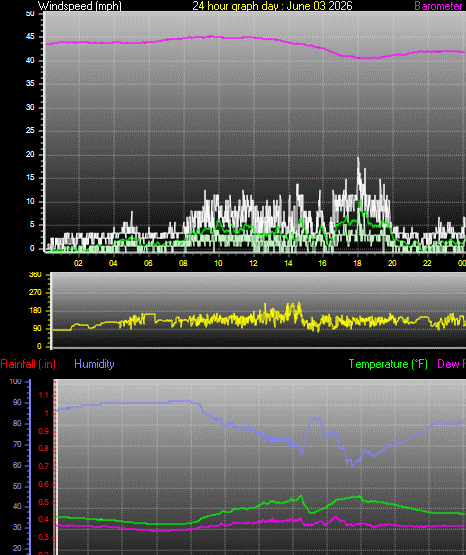
Task: Click hour label '14' on the time axis
Action: (x=288, y=263)
